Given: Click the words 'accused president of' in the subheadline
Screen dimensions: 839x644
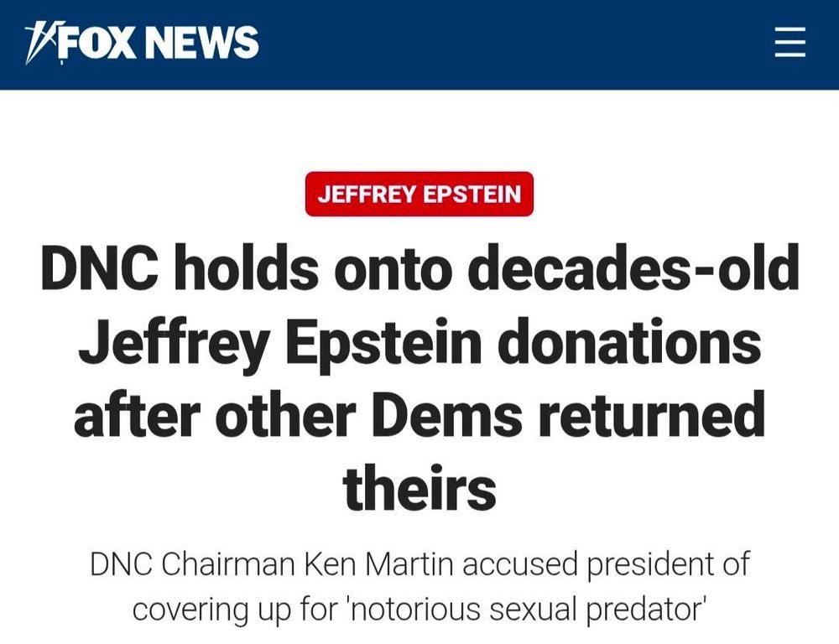Looking at the screenshot, I should 606,563.
